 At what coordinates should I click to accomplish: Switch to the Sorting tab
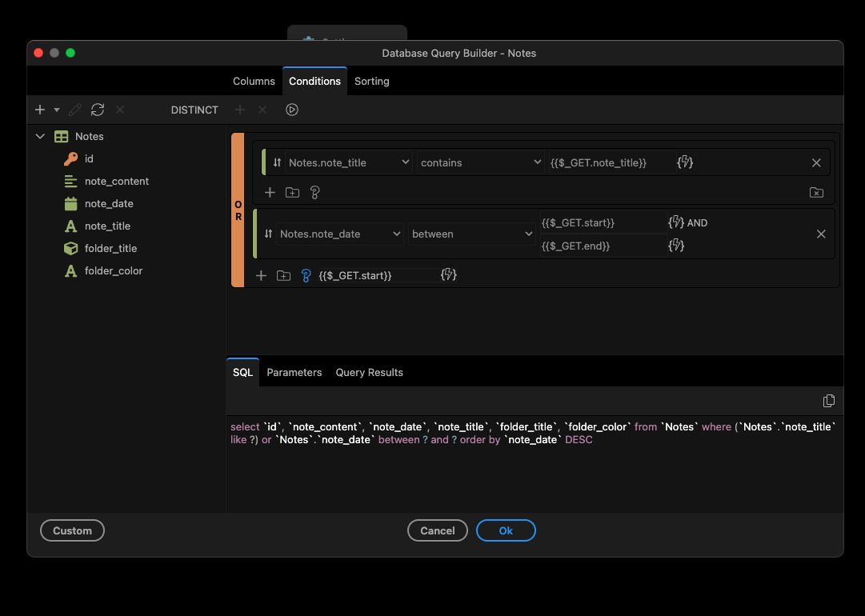coord(372,82)
